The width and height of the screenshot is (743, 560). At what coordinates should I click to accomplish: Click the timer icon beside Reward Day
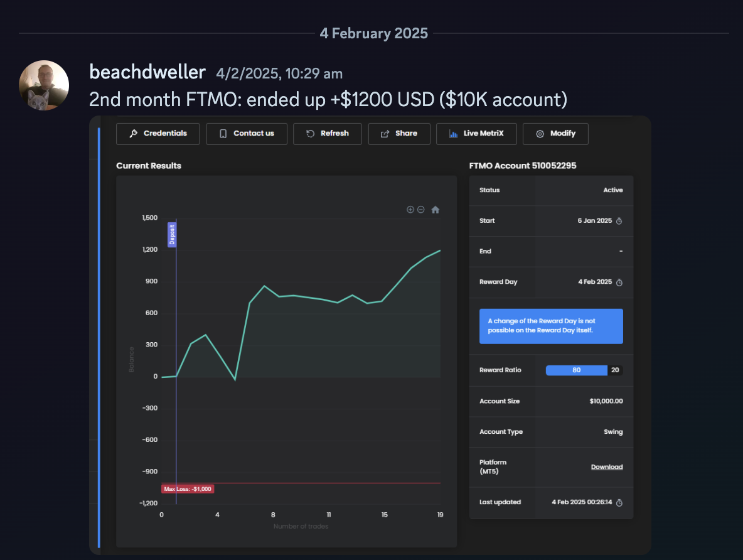[x=619, y=282]
